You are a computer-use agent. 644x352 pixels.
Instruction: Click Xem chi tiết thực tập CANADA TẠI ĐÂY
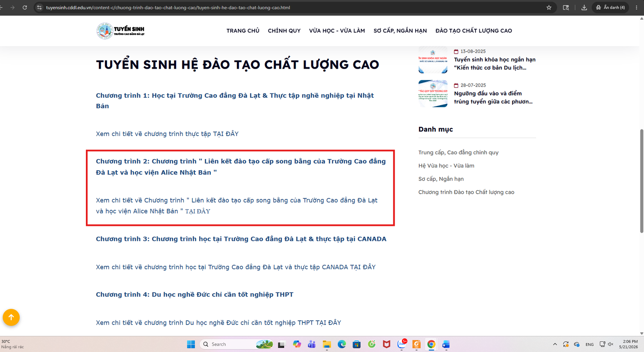coord(236,267)
